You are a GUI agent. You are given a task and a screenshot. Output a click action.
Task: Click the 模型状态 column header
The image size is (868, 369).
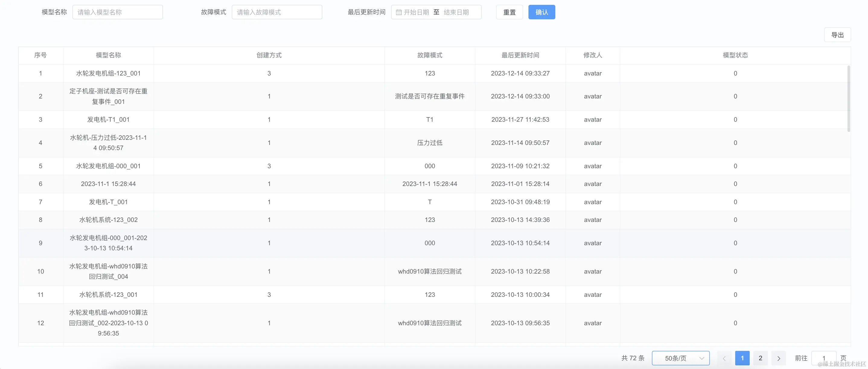coord(735,55)
